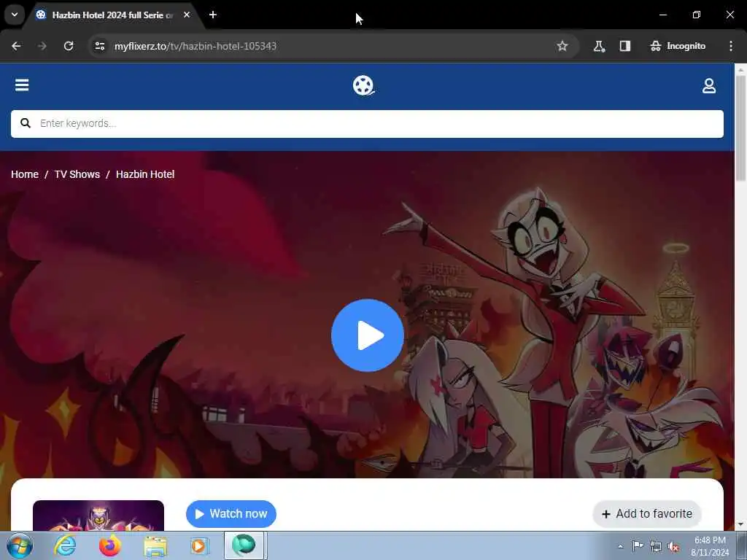Focus the Enter keywords search field

(367, 124)
